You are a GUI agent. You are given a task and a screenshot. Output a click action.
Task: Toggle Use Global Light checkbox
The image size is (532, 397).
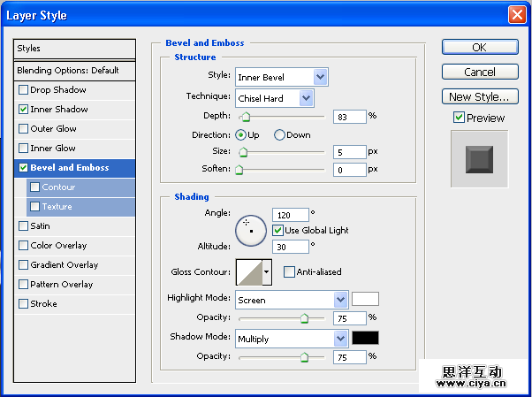click(277, 231)
